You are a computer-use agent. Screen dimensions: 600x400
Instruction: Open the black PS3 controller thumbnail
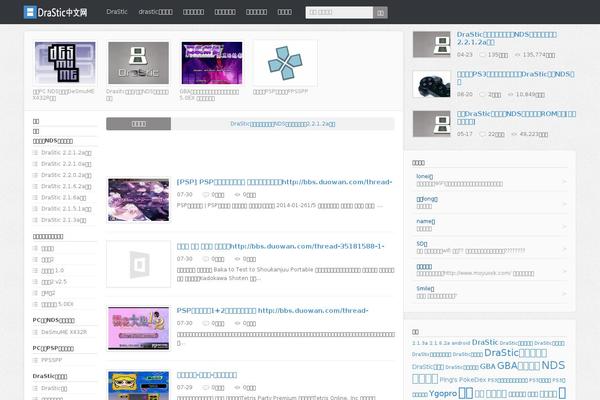[x=432, y=84]
